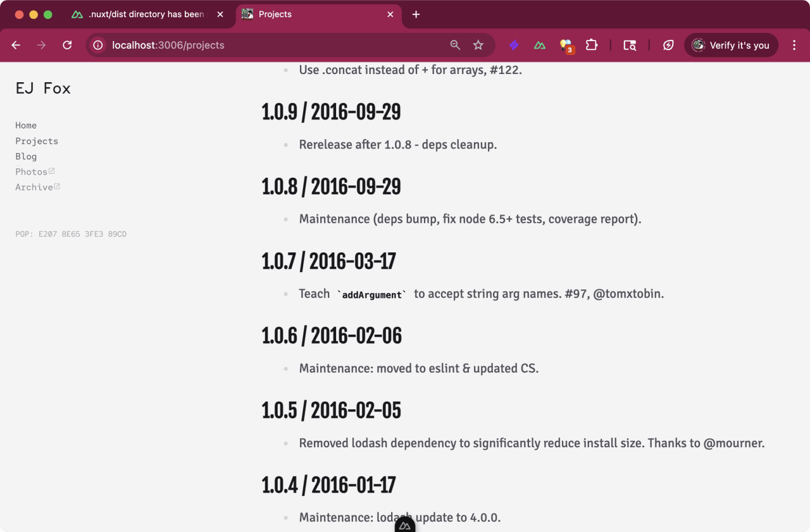Toggle site info via the lock/info icon
This screenshot has width=810, height=532.
[x=97, y=45]
